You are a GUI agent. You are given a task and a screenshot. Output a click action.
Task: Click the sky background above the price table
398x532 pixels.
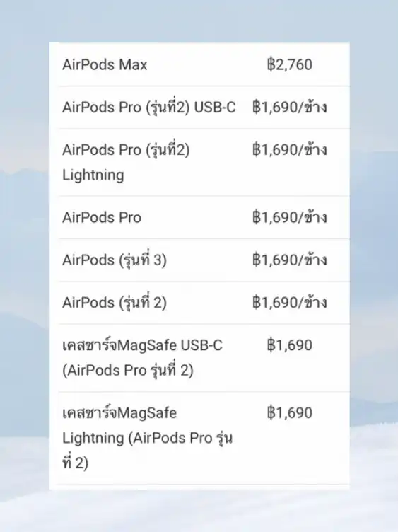[x=199, y=21]
